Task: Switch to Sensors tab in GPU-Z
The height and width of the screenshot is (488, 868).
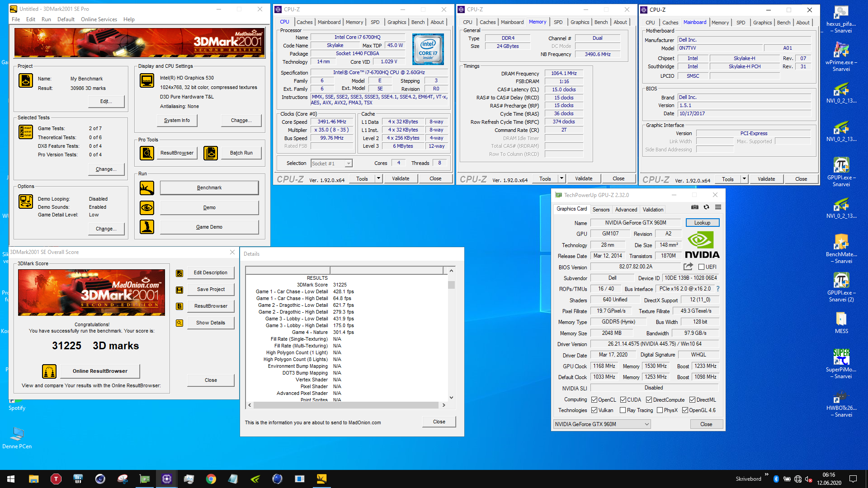Action: pyautogui.click(x=601, y=210)
